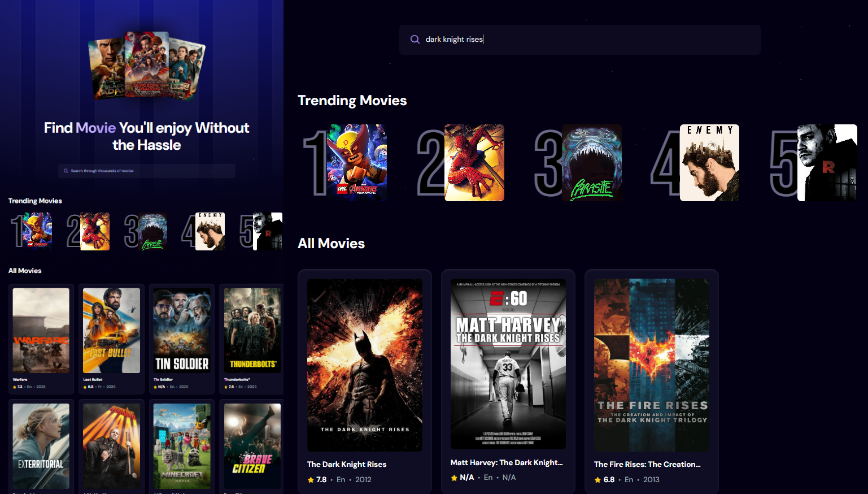Click the 'Search through thousands of movies' field
The height and width of the screenshot is (494, 868).
point(147,171)
